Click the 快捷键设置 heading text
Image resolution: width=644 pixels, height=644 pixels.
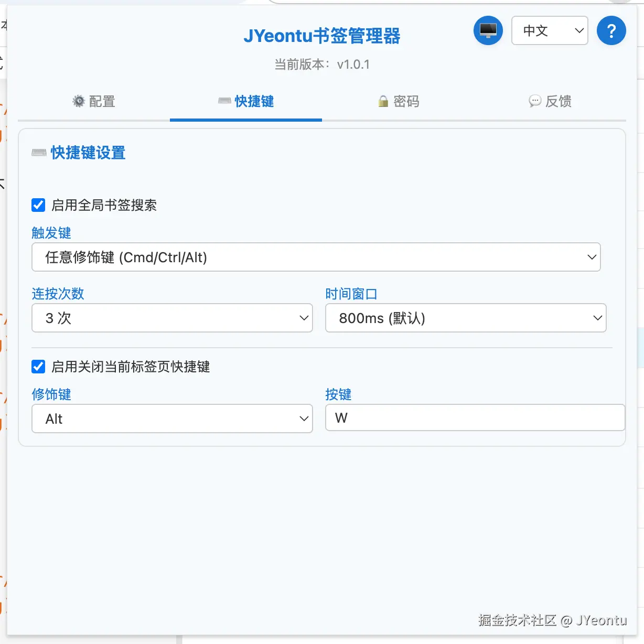coord(88,153)
